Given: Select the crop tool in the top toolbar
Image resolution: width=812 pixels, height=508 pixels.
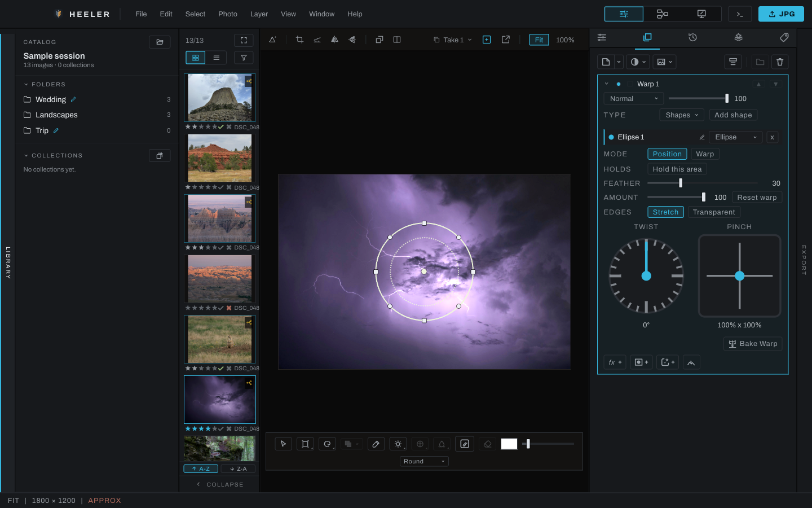Looking at the screenshot, I should coord(299,40).
